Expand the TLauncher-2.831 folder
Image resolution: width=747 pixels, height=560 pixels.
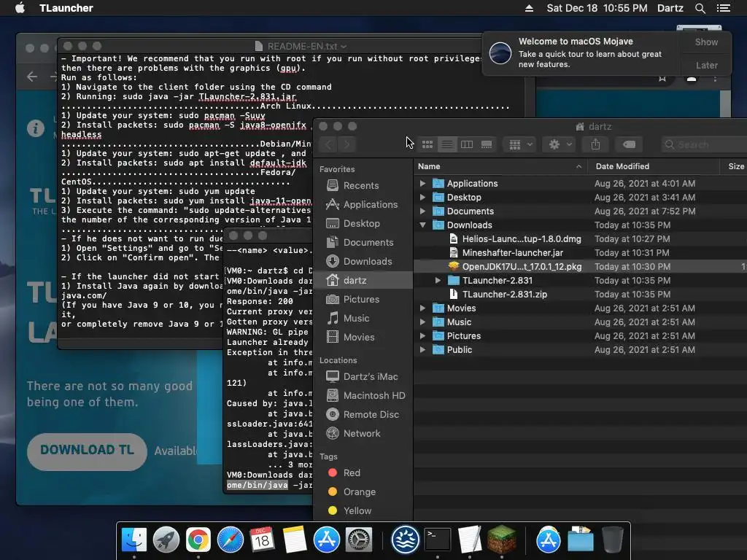[x=438, y=281]
